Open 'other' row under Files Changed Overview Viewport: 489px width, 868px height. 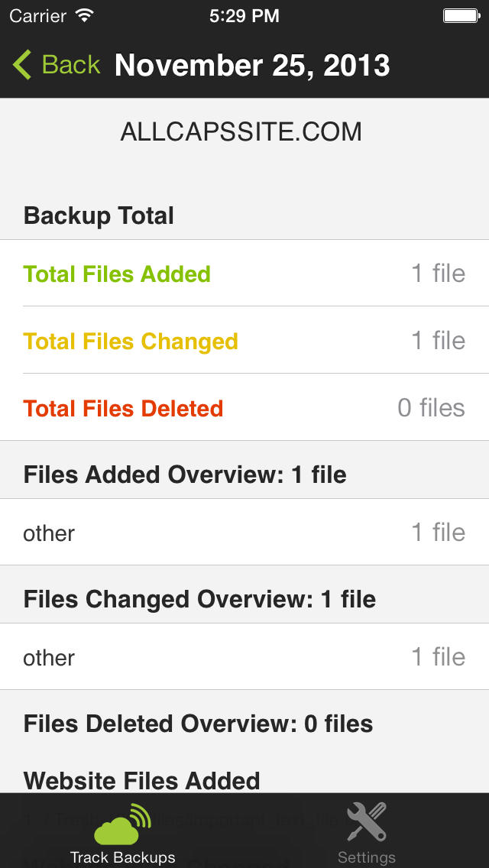pos(244,656)
